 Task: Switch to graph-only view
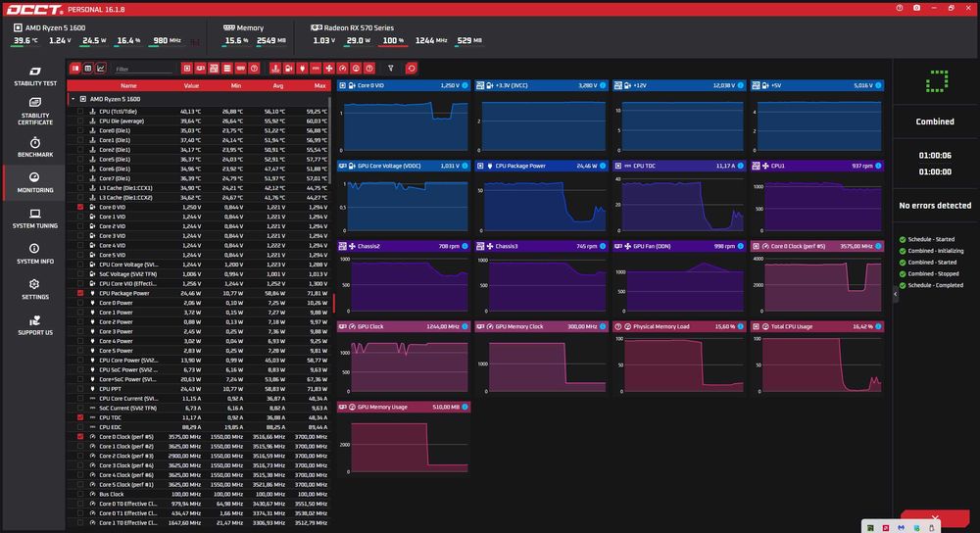pos(101,69)
